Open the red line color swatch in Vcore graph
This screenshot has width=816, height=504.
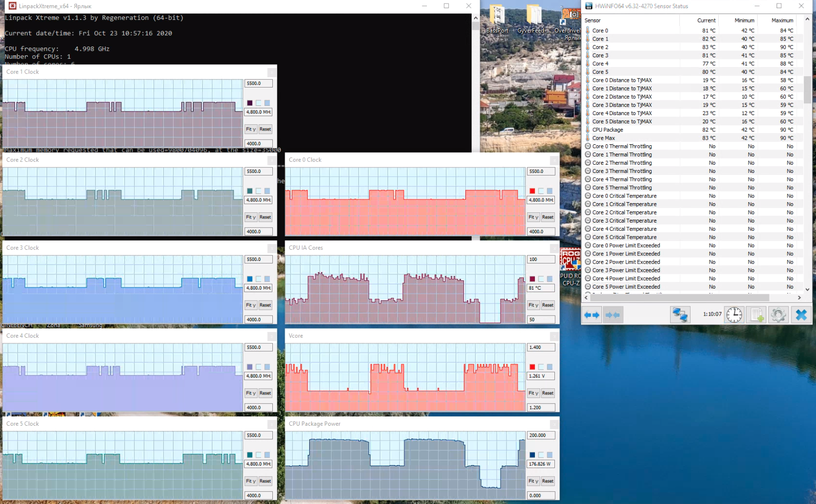[x=532, y=367]
